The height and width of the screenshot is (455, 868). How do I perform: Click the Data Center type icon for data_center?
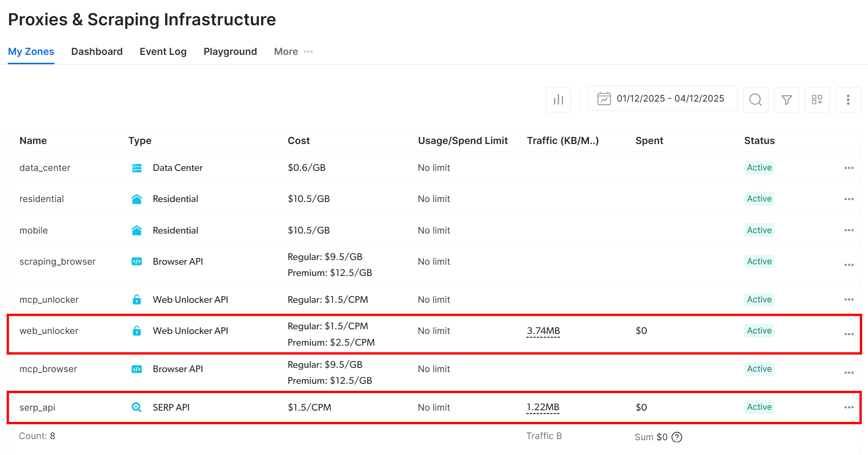[137, 167]
